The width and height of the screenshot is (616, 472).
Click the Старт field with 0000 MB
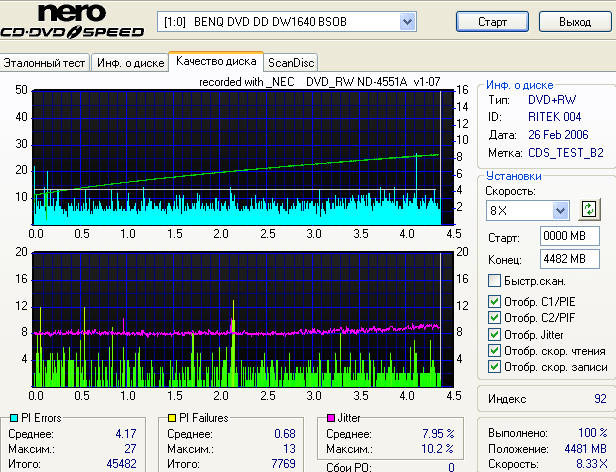coord(570,236)
